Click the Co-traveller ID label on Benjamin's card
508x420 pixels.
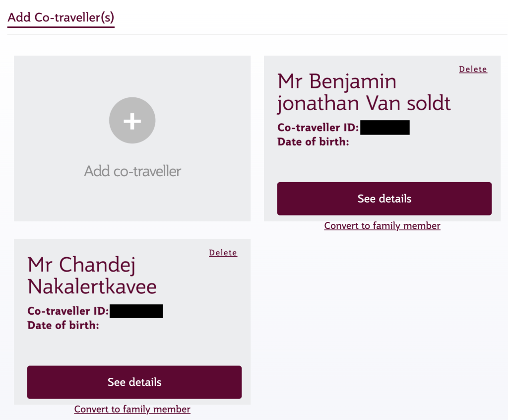(317, 128)
